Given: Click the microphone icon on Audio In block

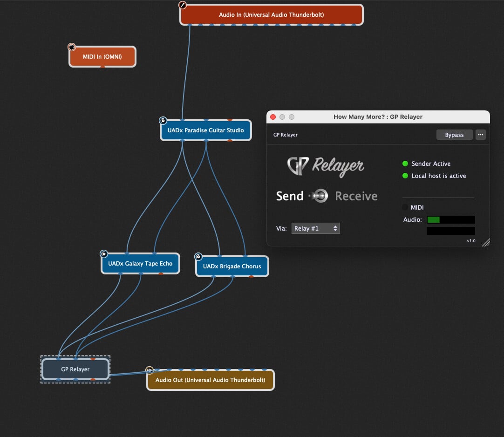Looking at the screenshot, I should 183,5.
